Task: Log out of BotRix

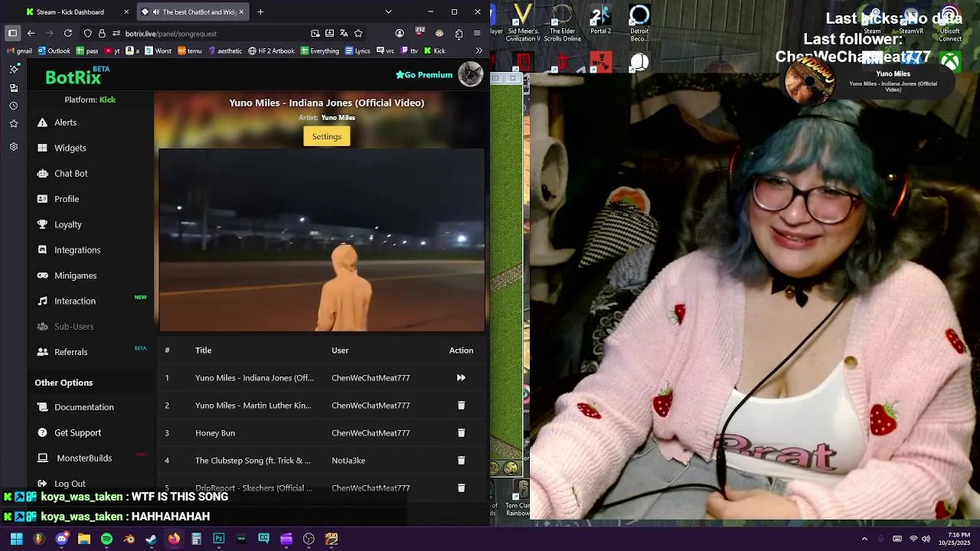Action: (x=70, y=484)
